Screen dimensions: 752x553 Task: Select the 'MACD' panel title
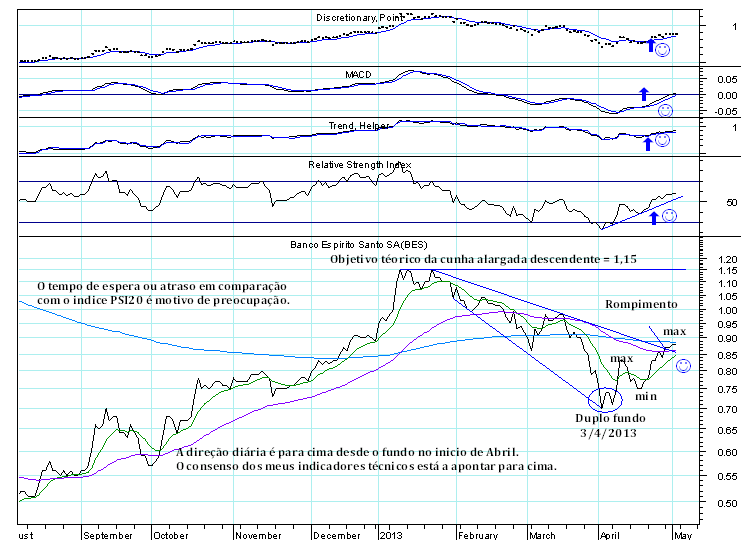358,74
